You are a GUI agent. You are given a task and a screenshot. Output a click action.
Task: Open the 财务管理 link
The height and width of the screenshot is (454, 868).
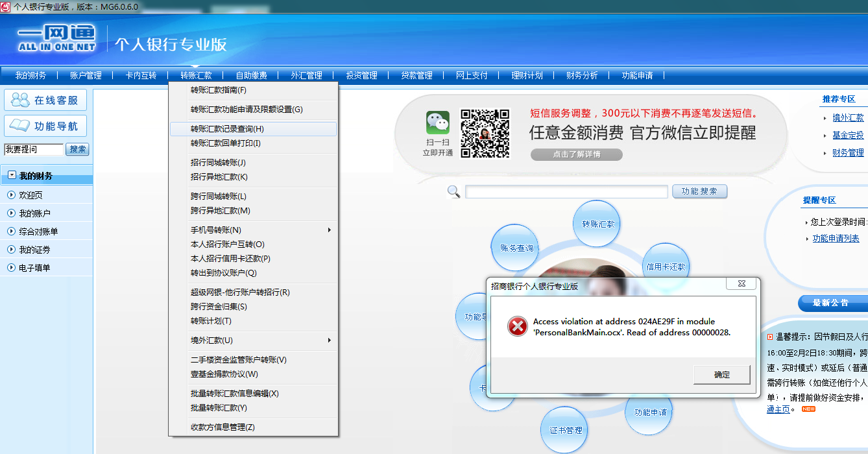point(849,153)
